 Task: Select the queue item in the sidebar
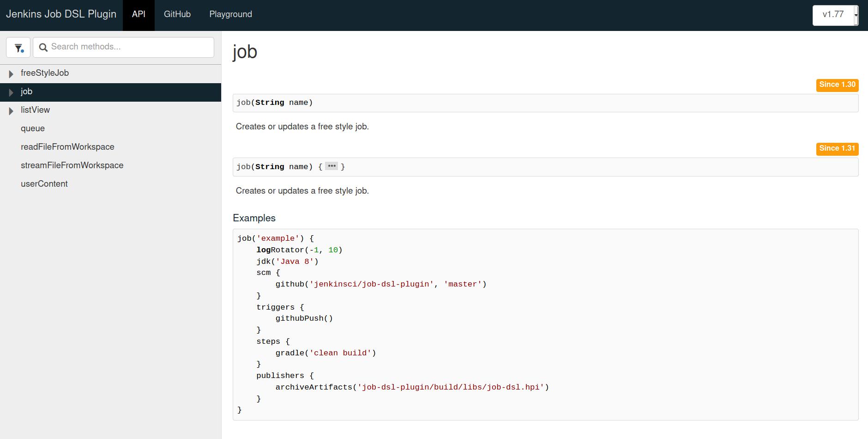coord(32,128)
